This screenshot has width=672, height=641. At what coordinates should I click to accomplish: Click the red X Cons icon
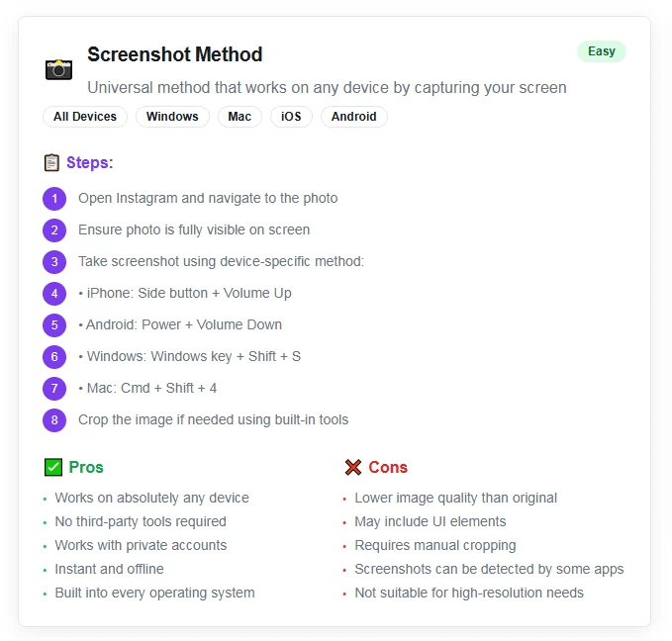(353, 467)
